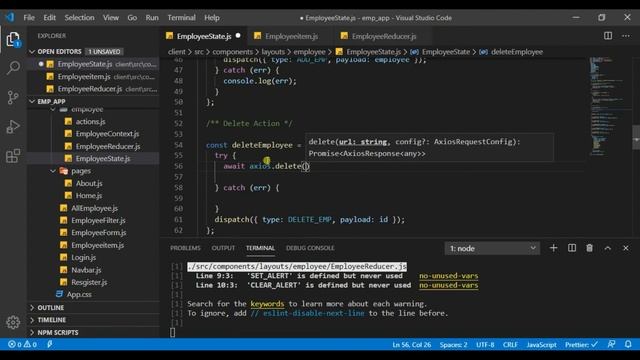Open the Go menu
The width and height of the screenshot is (640, 360).
tap(132, 18)
